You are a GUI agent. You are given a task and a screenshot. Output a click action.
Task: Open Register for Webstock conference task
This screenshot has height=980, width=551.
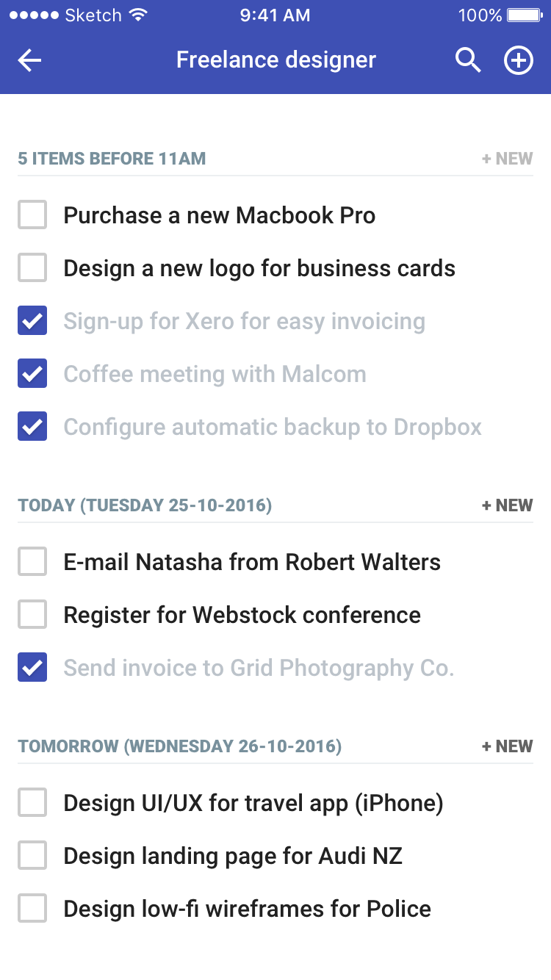coord(242,615)
